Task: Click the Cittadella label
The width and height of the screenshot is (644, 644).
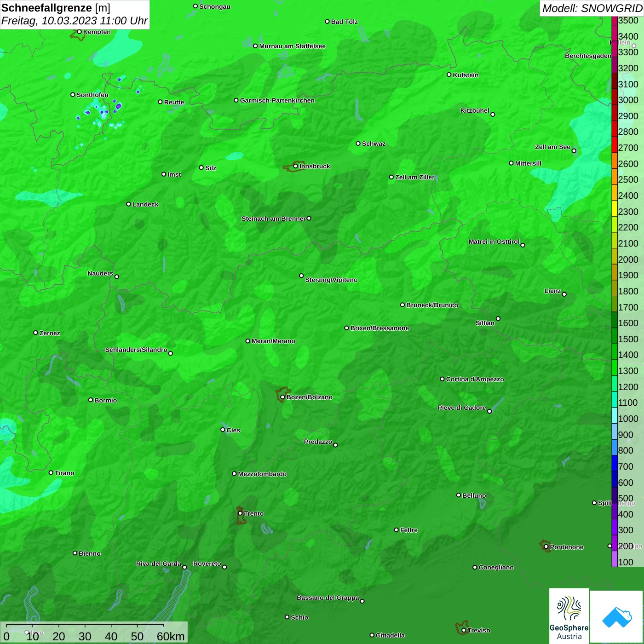Action: [390, 635]
